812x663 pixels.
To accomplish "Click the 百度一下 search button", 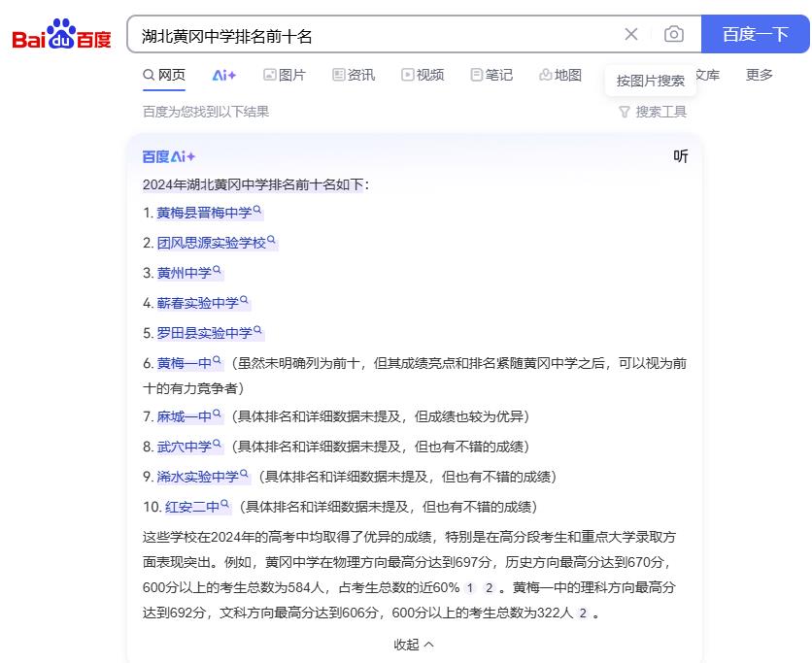I will click(x=755, y=34).
